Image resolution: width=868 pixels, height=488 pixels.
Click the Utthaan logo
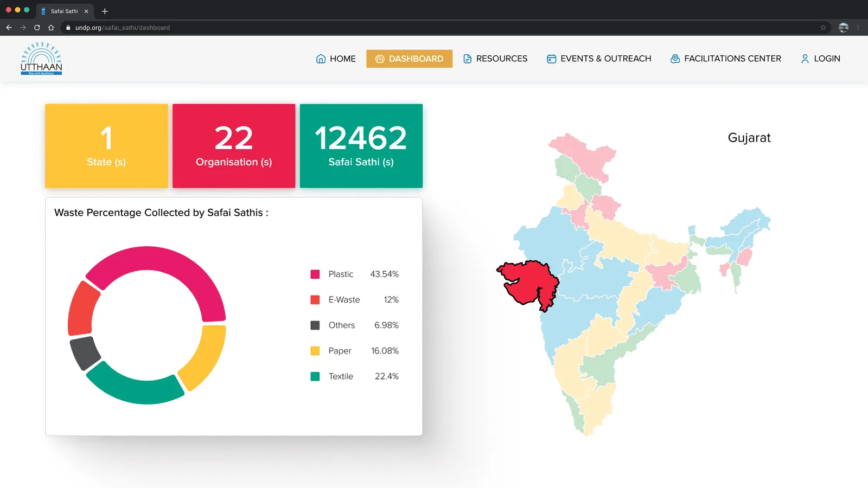click(x=41, y=59)
